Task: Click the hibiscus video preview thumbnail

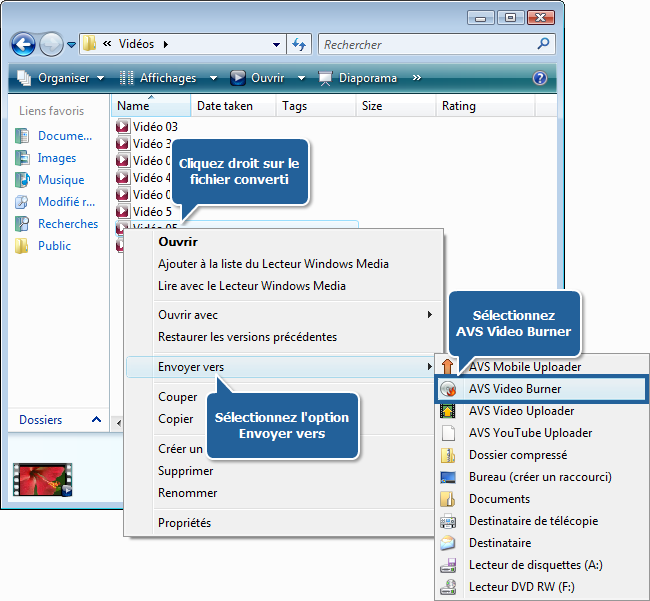Action: pos(42,480)
